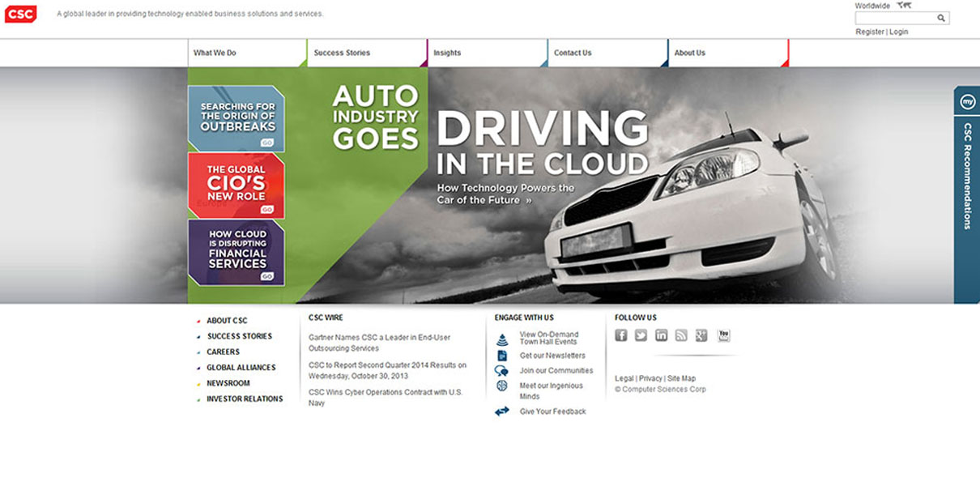
Task: Open the GLOBAL ALLIANCES link
Action: pyautogui.click(x=241, y=368)
